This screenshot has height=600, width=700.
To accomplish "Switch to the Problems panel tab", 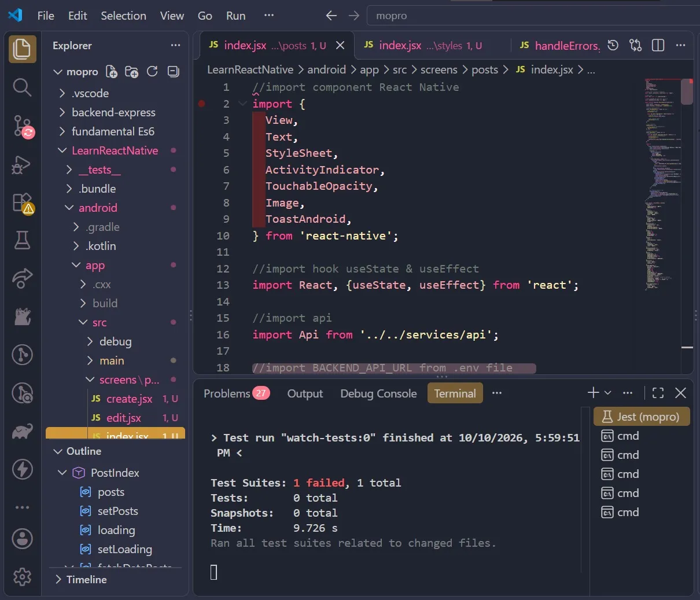I will [237, 393].
